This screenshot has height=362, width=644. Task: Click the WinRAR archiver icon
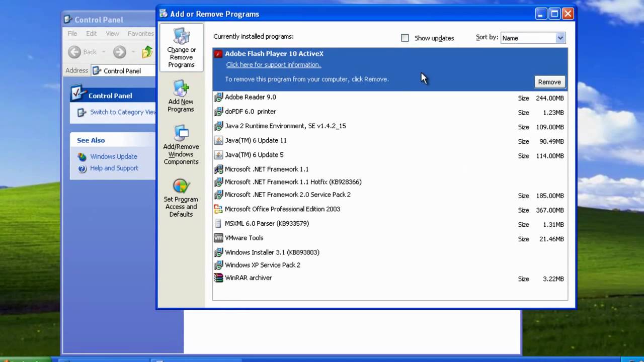point(218,278)
